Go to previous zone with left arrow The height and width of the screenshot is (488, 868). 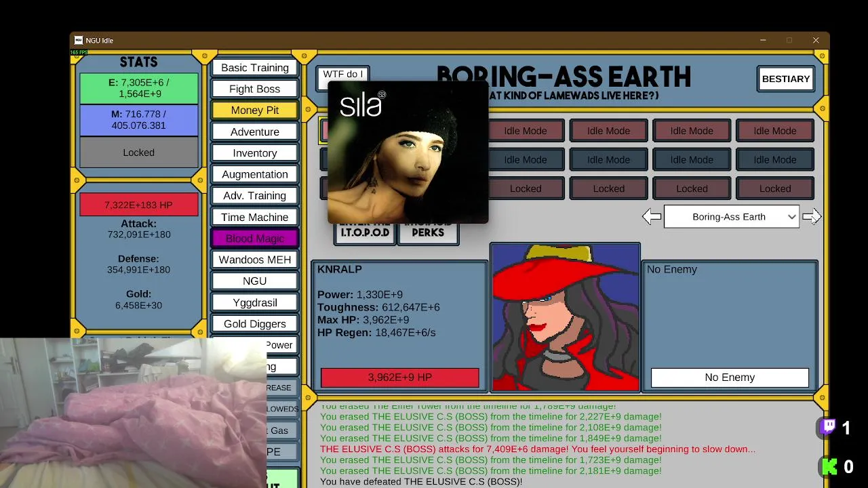tap(652, 217)
